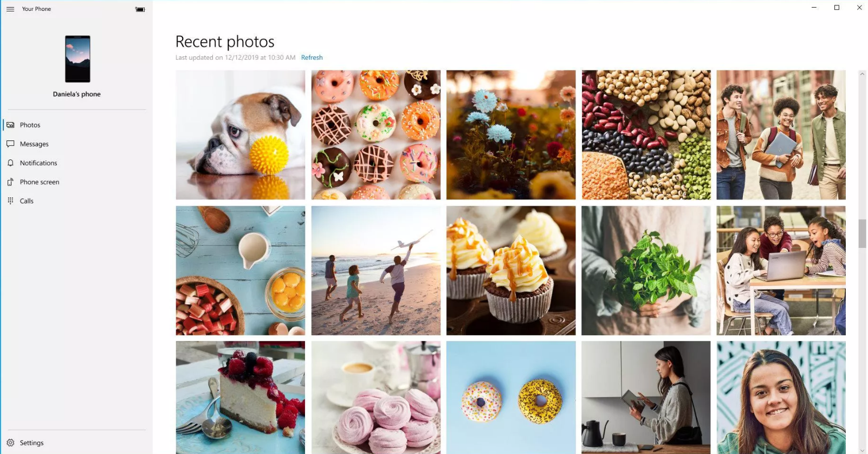This screenshot has width=868, height=454.
Task: Open the bulldog with yellow ball photo
Action: point(241,135)
